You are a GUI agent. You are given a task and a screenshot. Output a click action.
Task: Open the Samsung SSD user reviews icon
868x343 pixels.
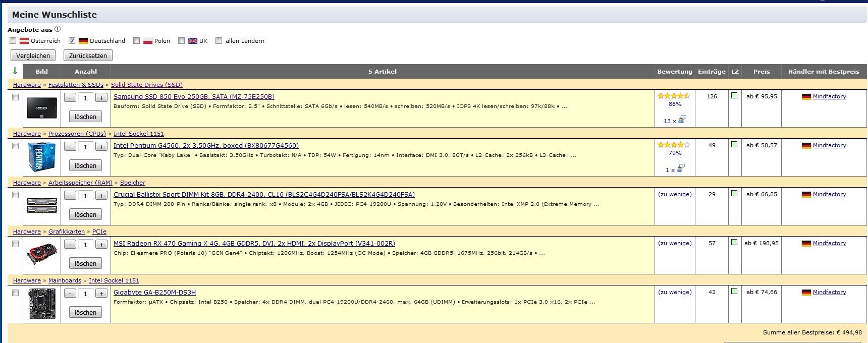click(682, 120)
